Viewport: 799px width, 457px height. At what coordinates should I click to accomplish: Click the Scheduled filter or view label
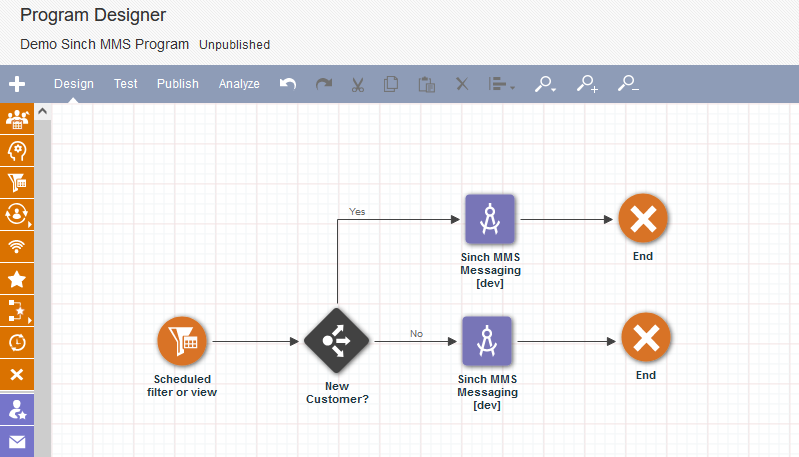(182, 386)
